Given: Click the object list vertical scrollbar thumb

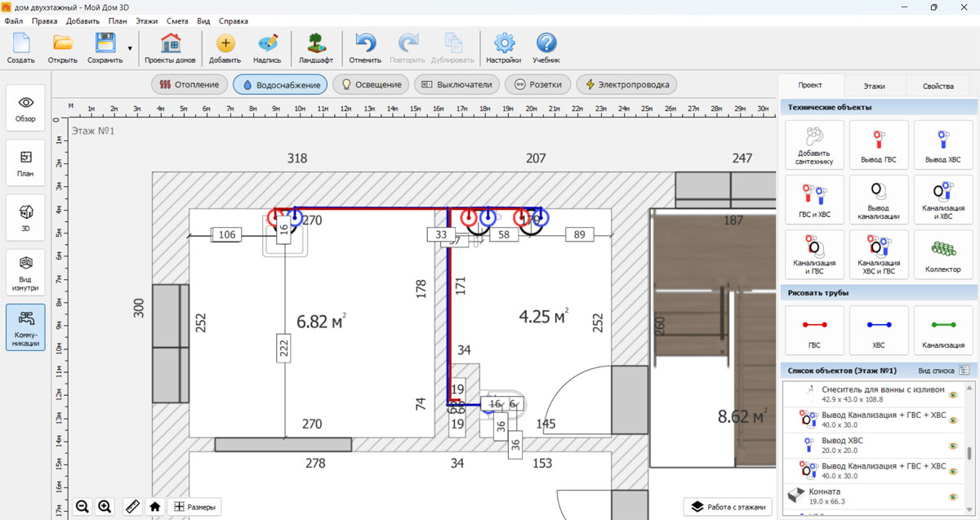Looking at the screenshot, I should coord(969,454).
